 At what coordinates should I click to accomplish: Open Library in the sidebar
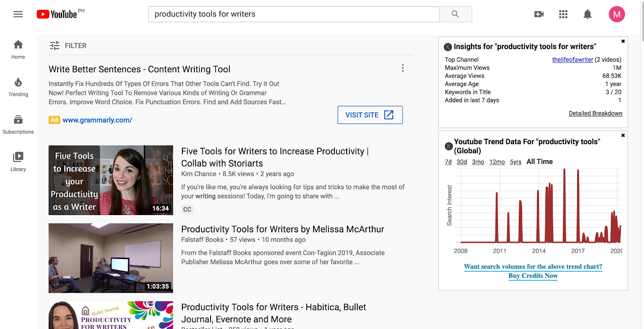point(18,162)
